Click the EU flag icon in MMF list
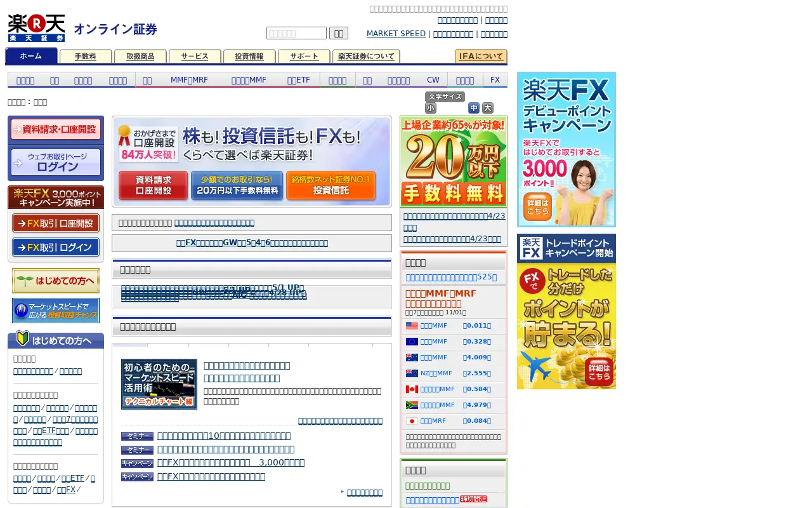 412,342
